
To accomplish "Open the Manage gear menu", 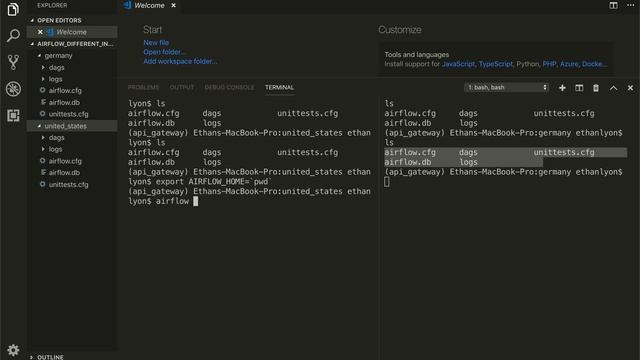I will [13, 350].
